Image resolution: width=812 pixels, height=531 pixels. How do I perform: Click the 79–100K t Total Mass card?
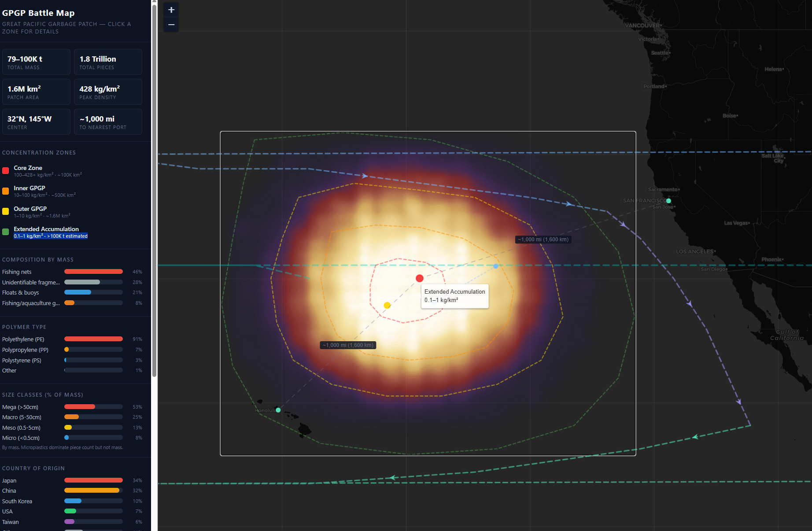tap(36, 62)
